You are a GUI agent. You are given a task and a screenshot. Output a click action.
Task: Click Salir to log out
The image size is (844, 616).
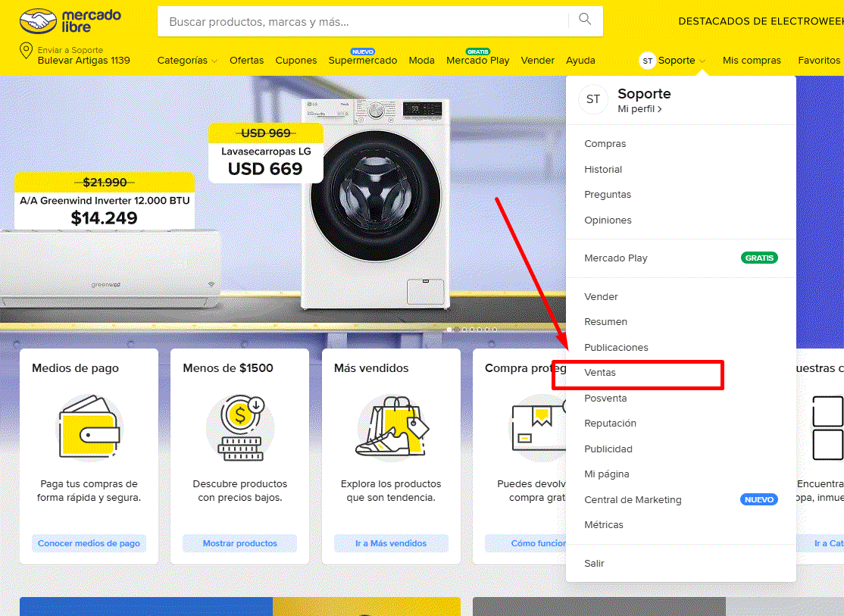[x=594, y=564]
